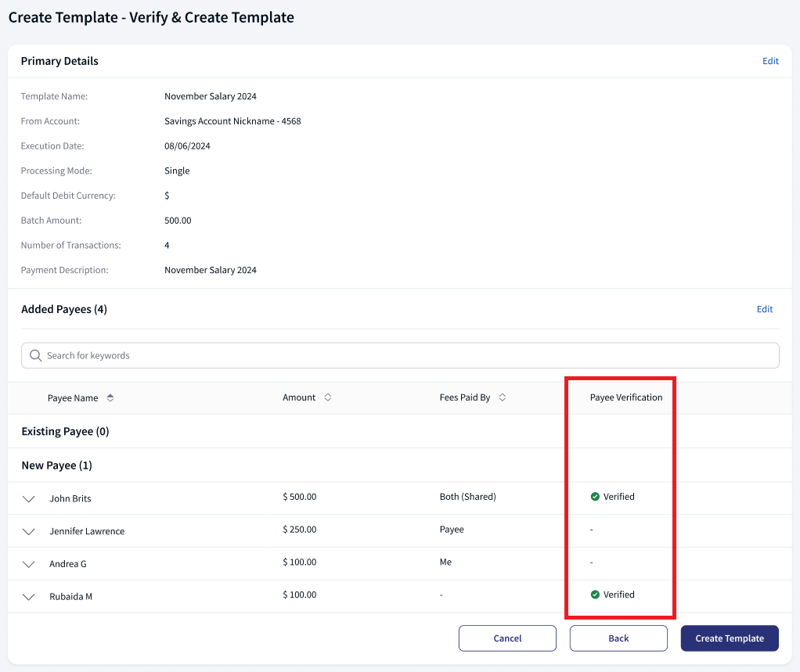Click the Added Payees (4) heading
The image size is (800, 672).
pyautogui.click(x=64, y=310)
